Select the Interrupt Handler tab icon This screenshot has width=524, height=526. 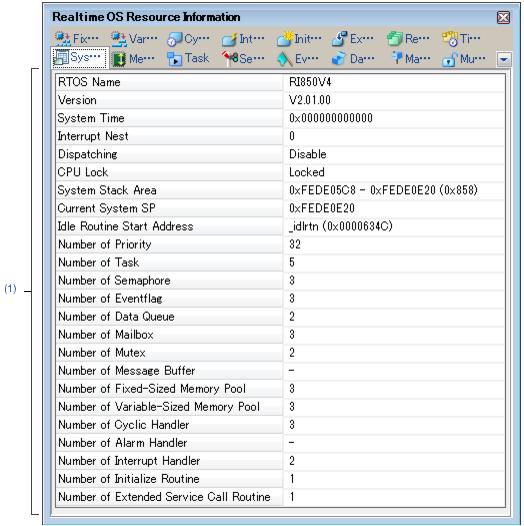pos(229,39)
